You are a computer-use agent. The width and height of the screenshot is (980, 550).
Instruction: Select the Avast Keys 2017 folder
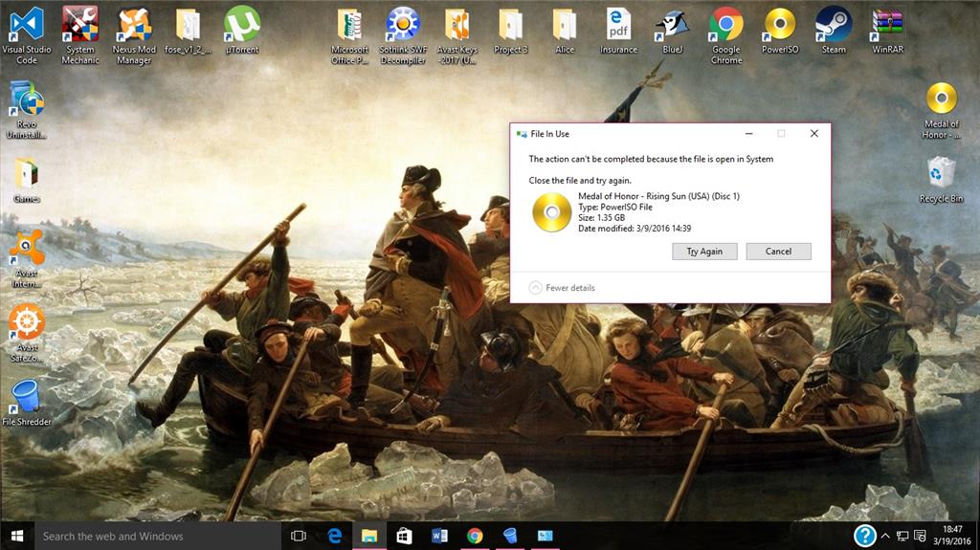coord(457,34)
